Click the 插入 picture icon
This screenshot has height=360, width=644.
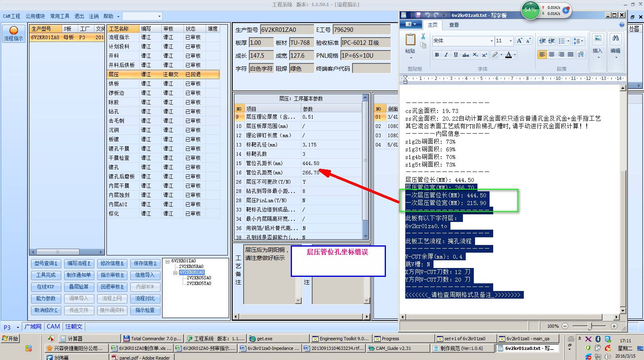tap(598, 38)
